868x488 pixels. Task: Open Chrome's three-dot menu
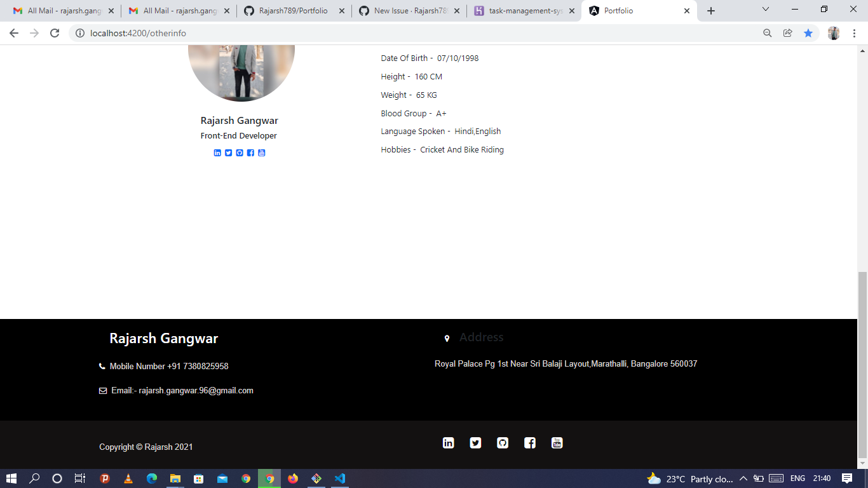coord(855,33)
